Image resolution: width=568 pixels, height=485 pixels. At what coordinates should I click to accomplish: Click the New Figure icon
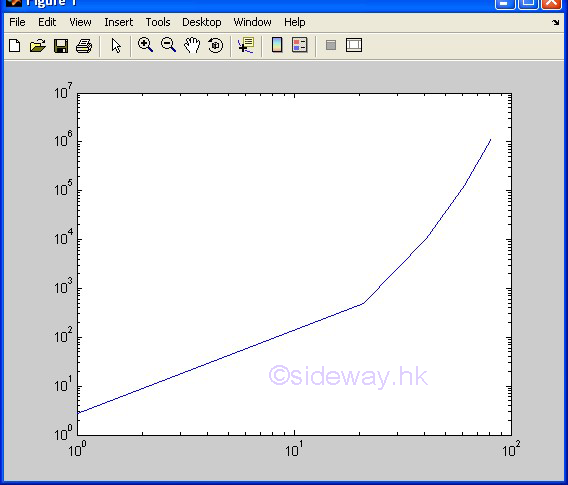(15, 46)
